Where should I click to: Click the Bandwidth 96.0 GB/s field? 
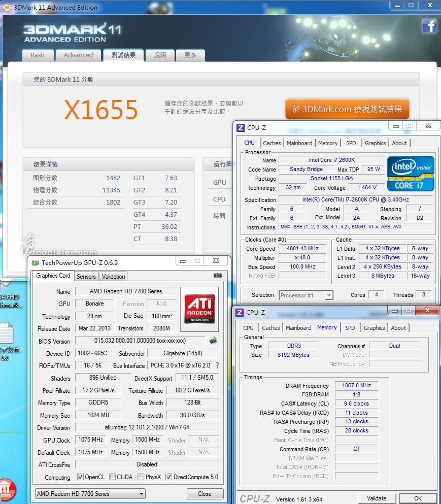pyautogui.click(x=192, y=415)
